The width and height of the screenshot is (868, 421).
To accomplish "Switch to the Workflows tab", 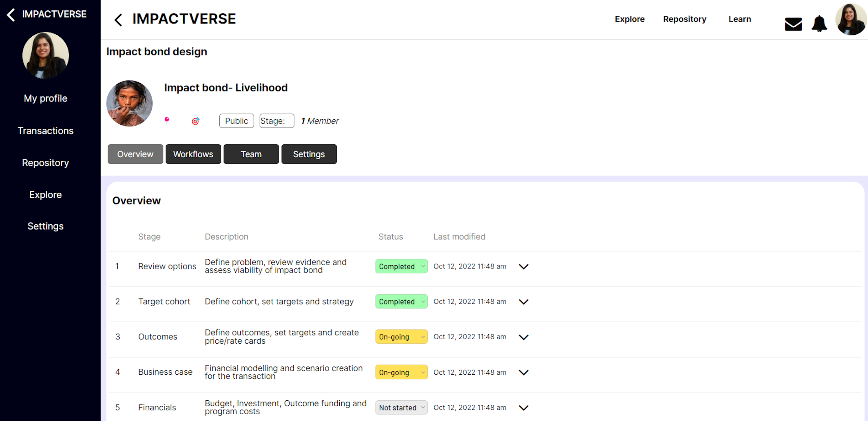I will click(193, 154).
